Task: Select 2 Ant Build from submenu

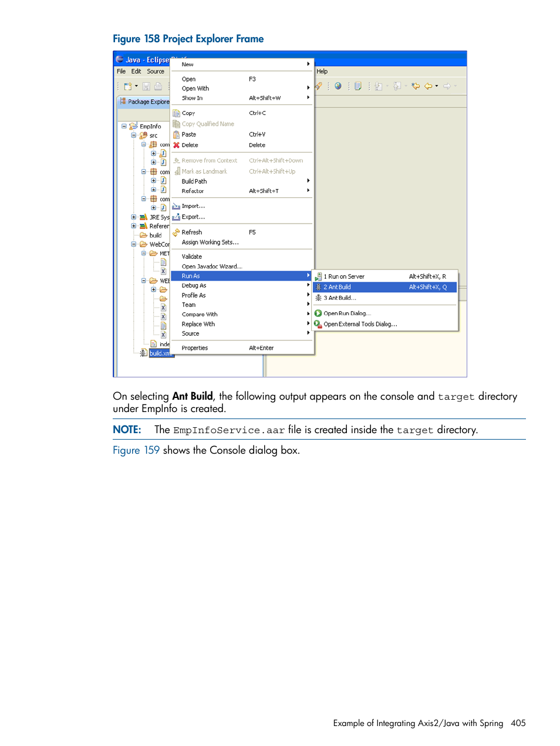Action: (385, 287)
